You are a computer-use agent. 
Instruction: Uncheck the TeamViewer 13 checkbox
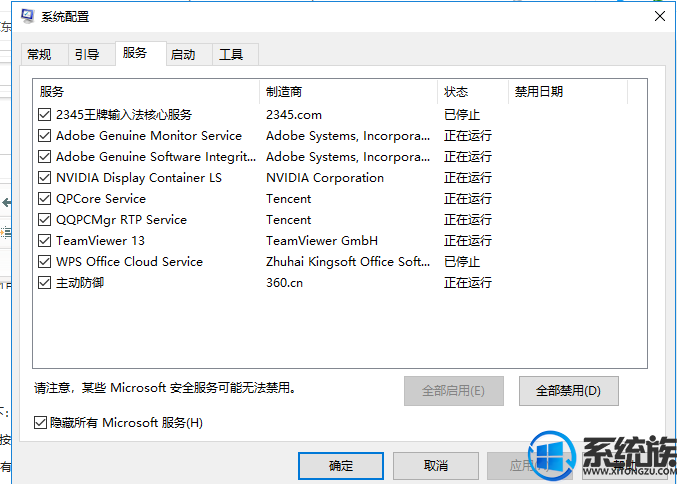(x=44, y=240)
